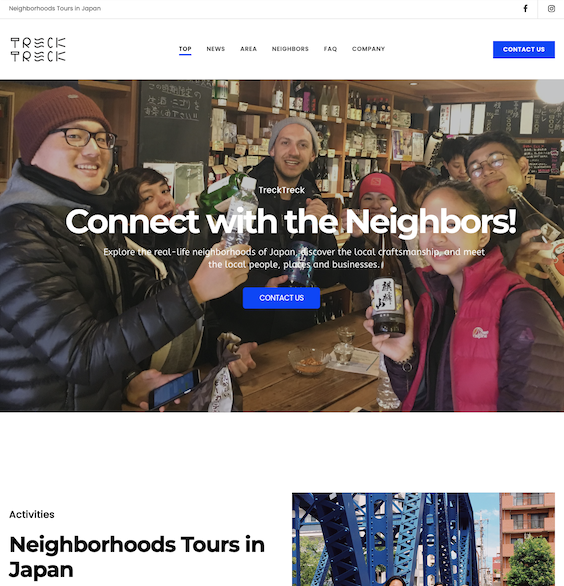Open the NEIGHBORS menu item
The height and width of the screenshot is (586, 564).
pos(290,49)
